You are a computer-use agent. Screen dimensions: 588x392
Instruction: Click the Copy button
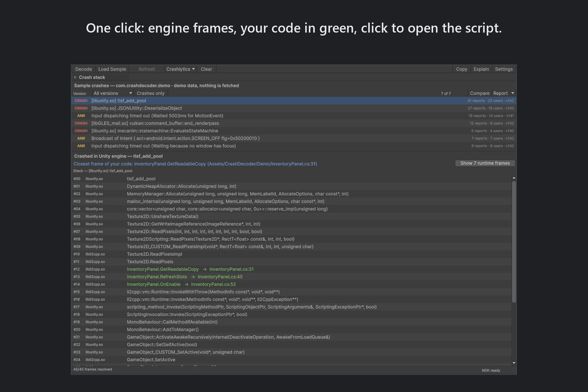[462, 69]
